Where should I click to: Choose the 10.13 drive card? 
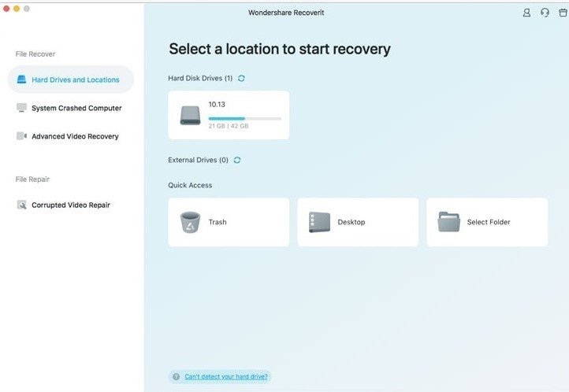[x=229, y=115]
